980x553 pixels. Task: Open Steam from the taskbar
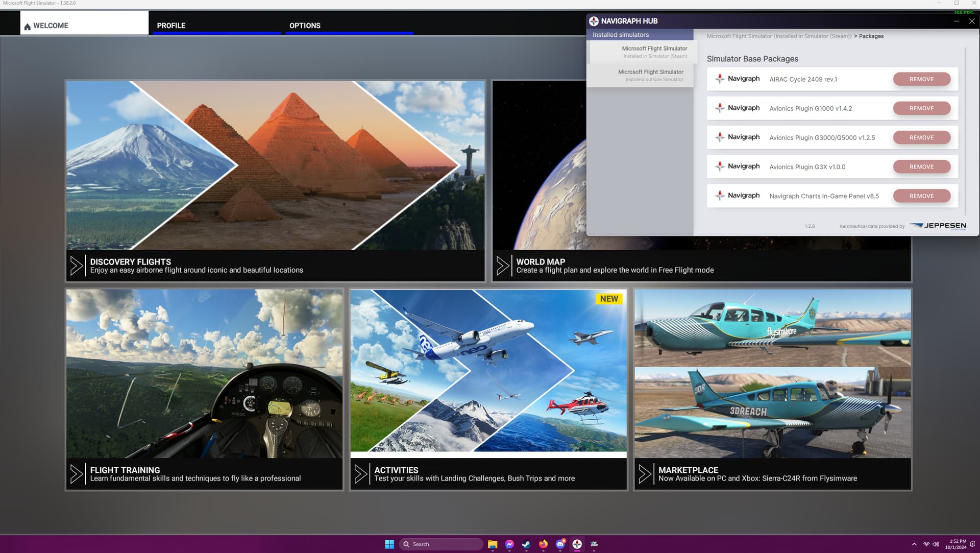click(526, 544)
